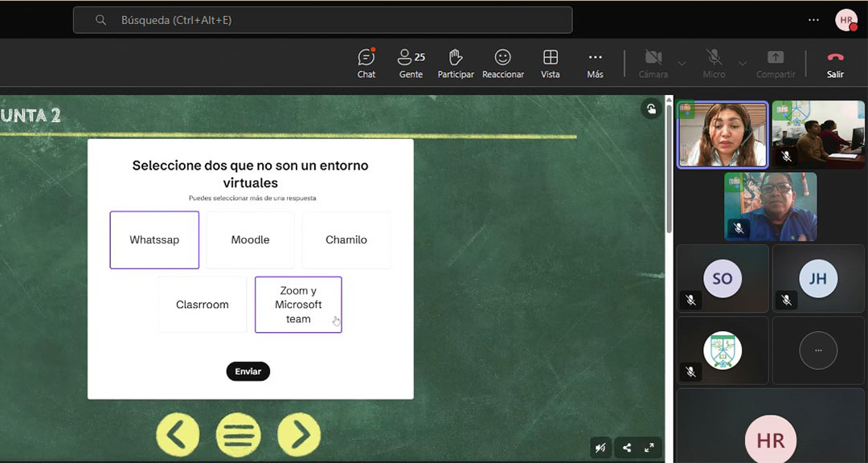Open the yellow hamburger menu button
Viewport: 868px width, 463px height.
point(239,434)
